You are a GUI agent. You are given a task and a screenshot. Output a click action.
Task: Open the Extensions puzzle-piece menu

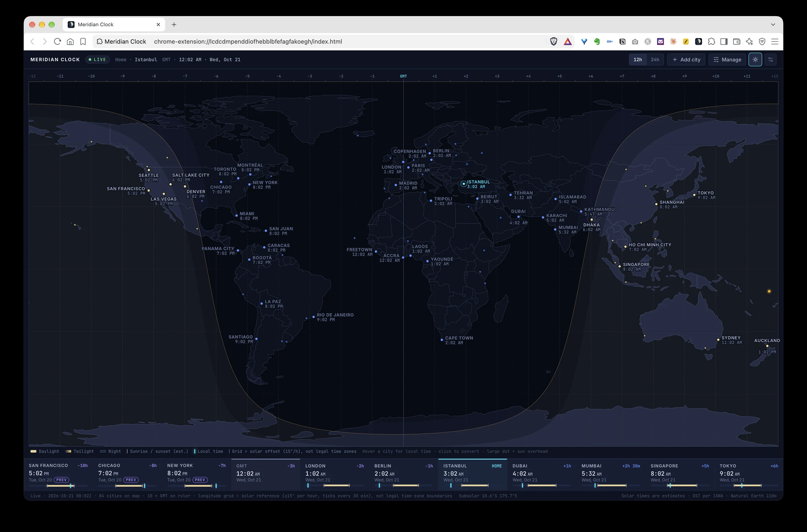coord(711,41)
